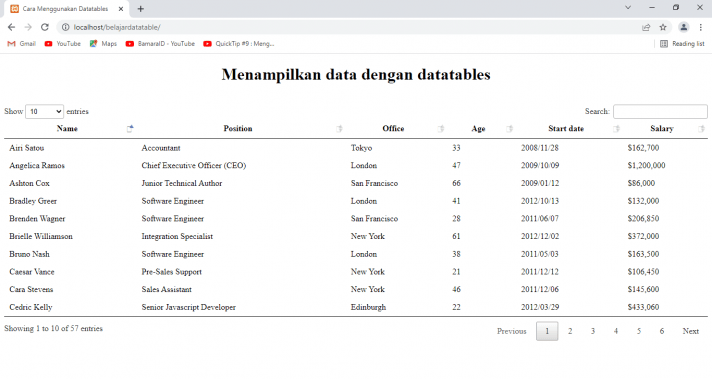Sort table by Salary column

coord(662,128)
